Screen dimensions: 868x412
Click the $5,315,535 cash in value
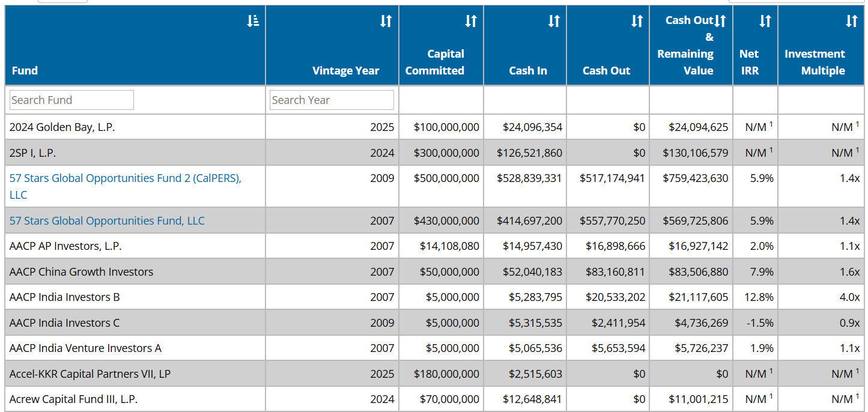point(535,323)
